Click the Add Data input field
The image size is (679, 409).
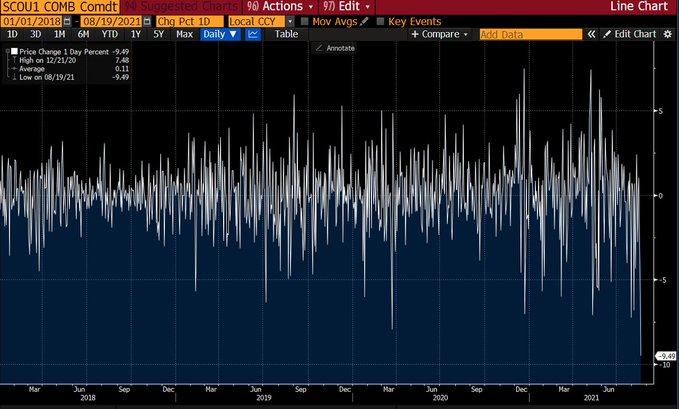pos(530,34)
